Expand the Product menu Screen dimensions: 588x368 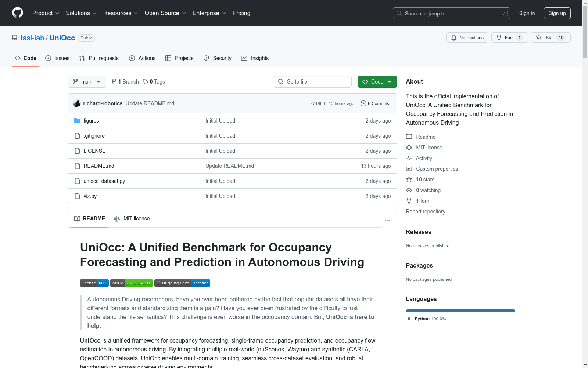46,13
